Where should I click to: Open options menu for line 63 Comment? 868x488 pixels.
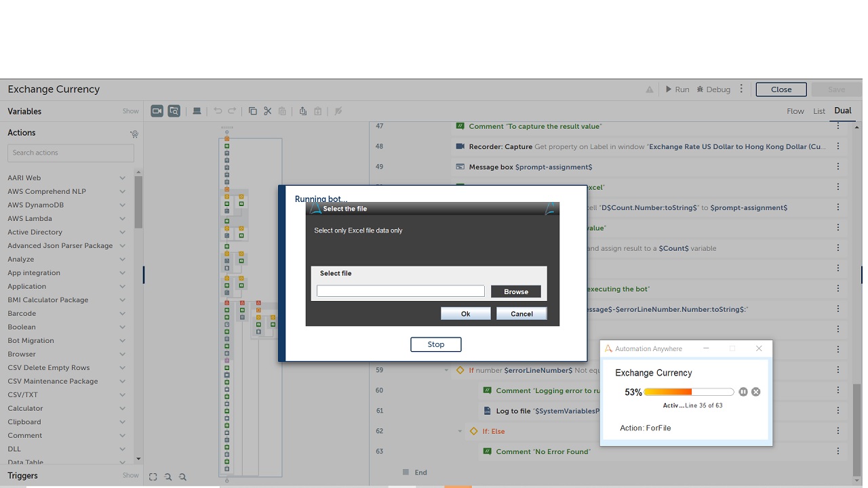[838, 451]
